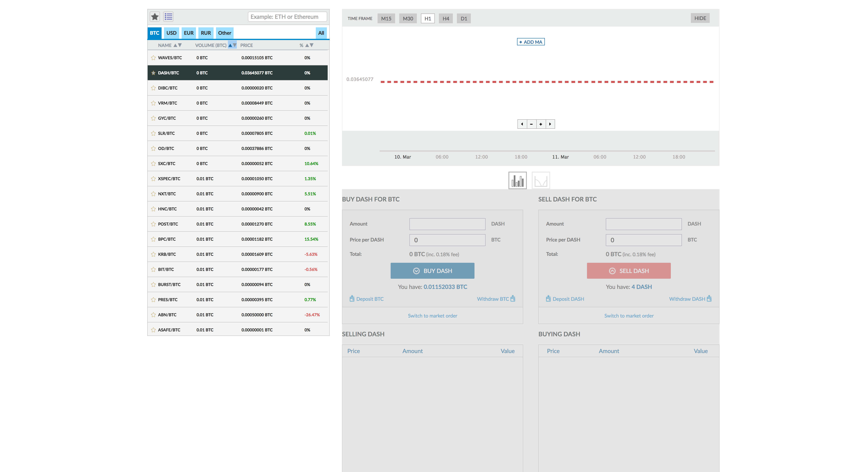The height and width of the screenshot is (472, 868).
Task: Show favorites with the star filter icon
Action: coord(155,17)
